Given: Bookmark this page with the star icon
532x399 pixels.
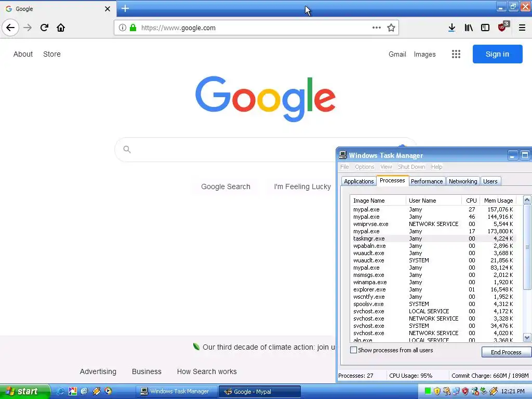Looking at the screenshot, I should (391, 28).
